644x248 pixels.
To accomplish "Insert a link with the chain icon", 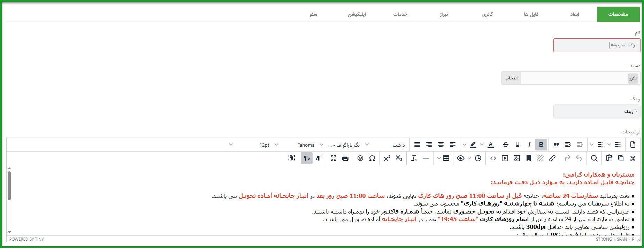I will click(x=552, y=158).
